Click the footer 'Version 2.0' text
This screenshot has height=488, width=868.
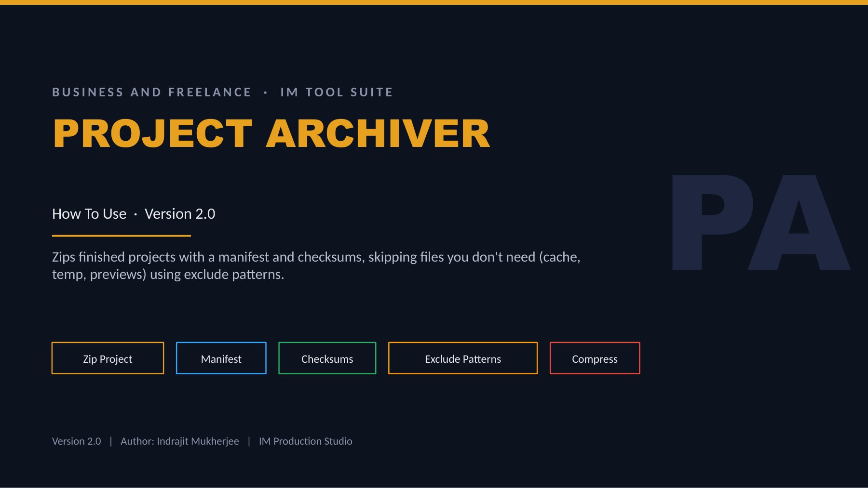(77, 441)
